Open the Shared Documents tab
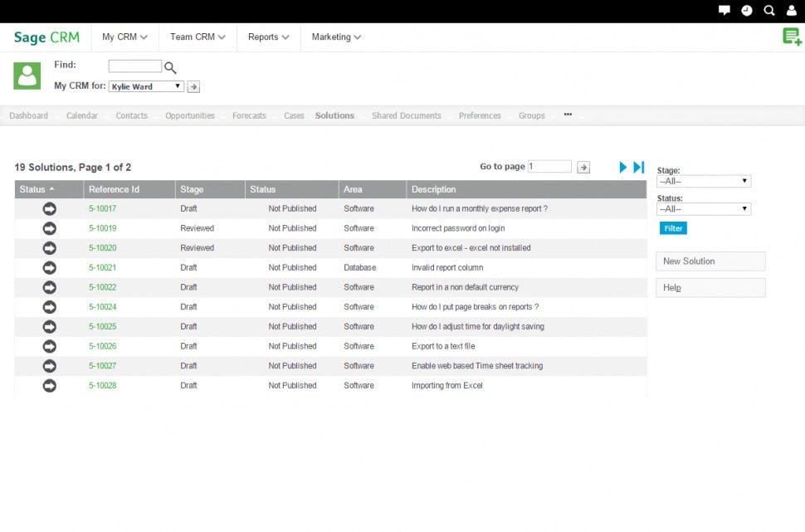 point(407,115)
